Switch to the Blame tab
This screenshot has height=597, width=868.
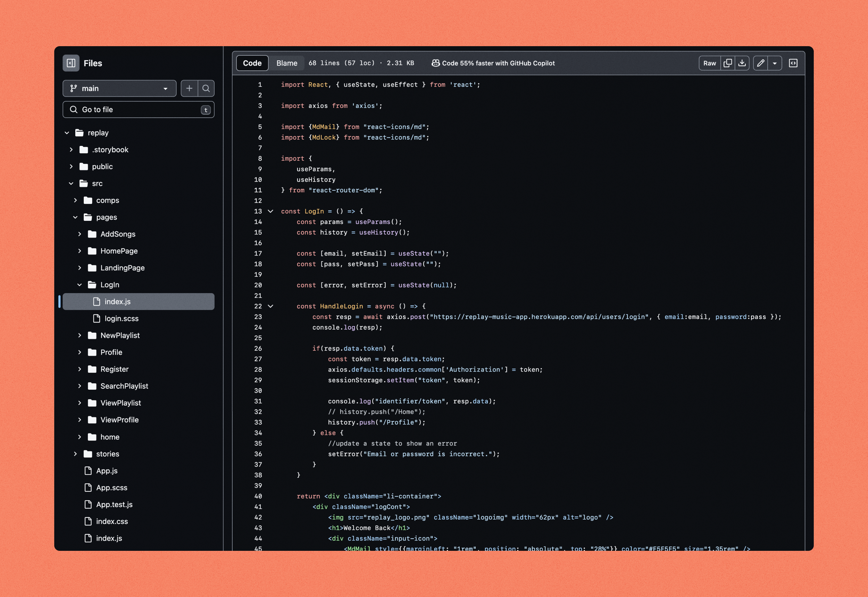tap(286, 63)
